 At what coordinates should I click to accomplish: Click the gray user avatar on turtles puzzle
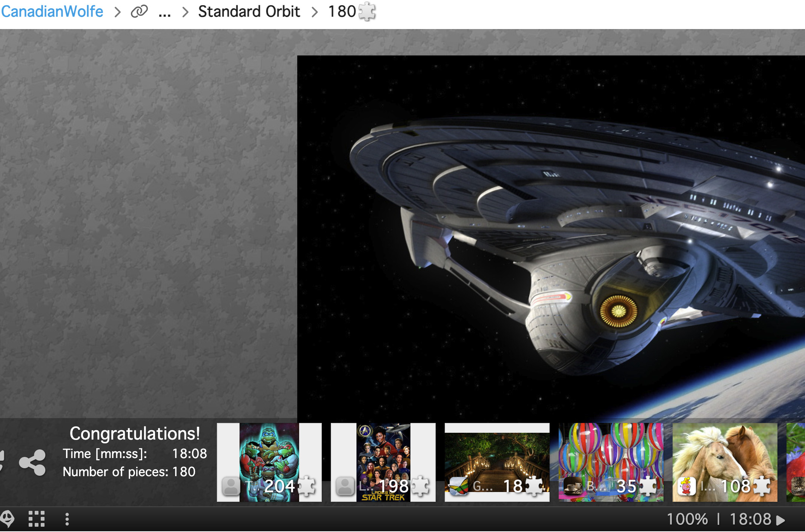tap(231, 486)
